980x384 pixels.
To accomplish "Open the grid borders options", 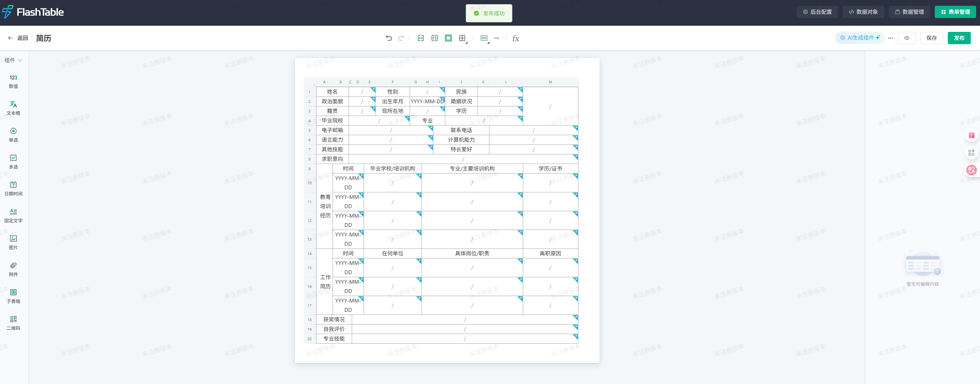I will point(463,38).
